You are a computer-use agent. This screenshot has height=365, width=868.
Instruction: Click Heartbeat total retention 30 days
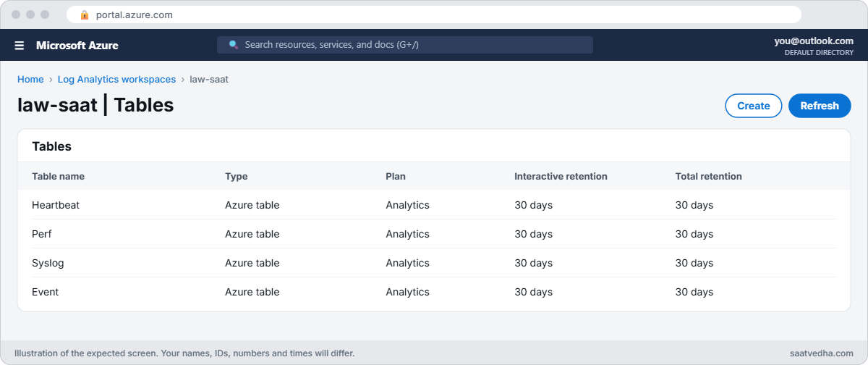click(x=694, y=205)
